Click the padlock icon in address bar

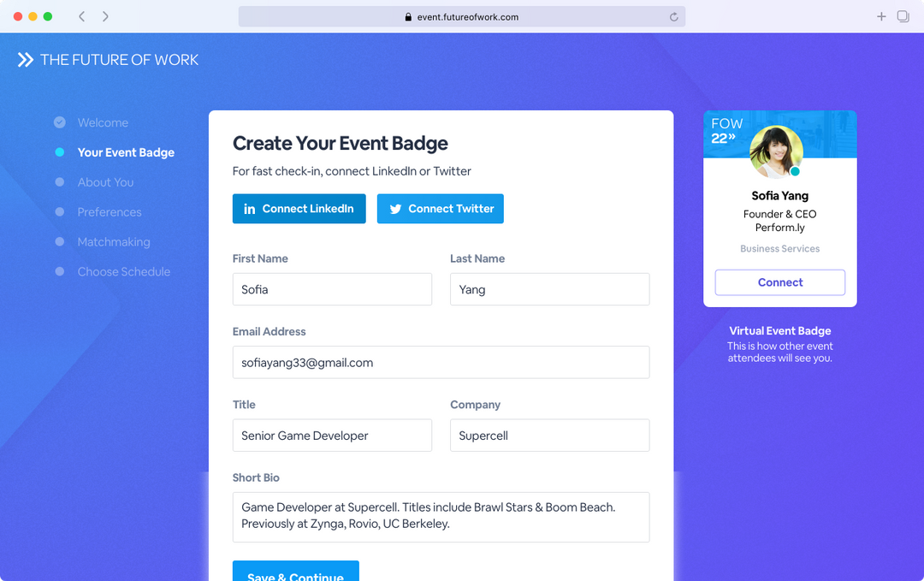[408, 17]
